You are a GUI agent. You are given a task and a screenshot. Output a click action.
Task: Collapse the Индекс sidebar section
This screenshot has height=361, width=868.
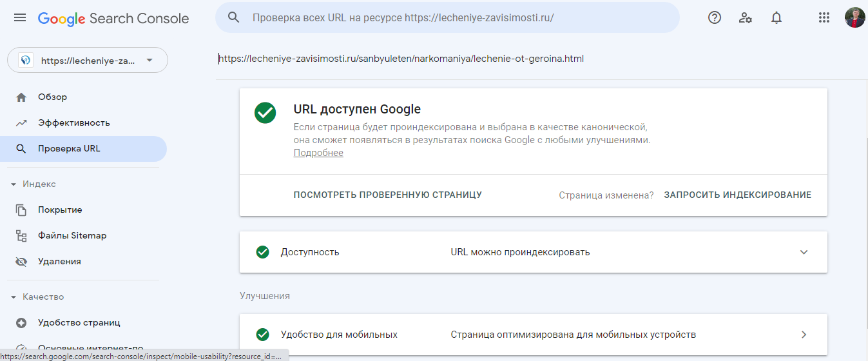coord(14,184)
